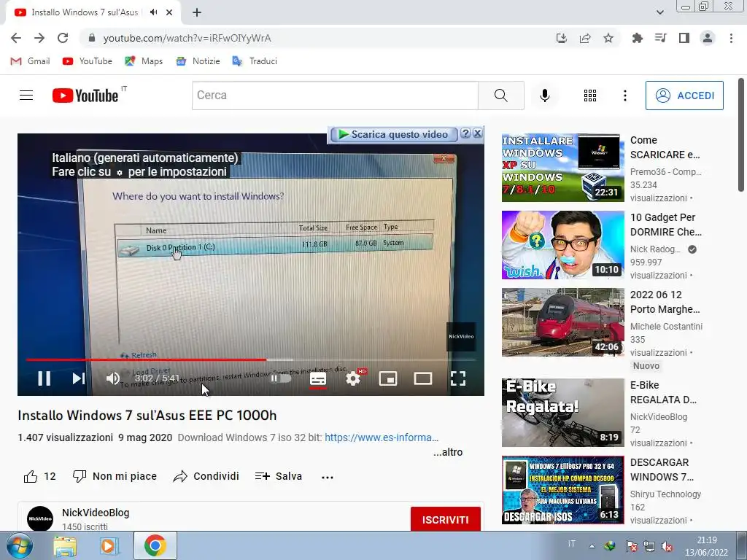Screen dimensions: 747x560
Task: Click the ACCEDI sign-in button
Action: [684, 96]
